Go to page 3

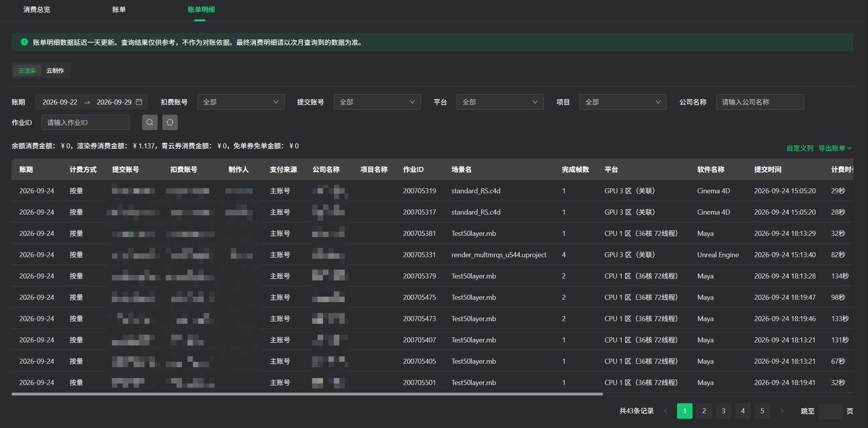pyautogui.click(x=724, y=411)
